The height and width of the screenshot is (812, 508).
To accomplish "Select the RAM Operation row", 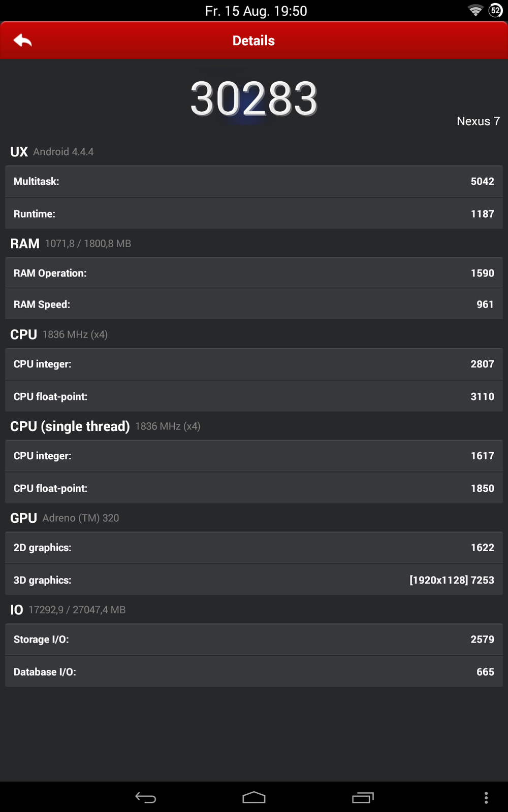I will (254, 273).
